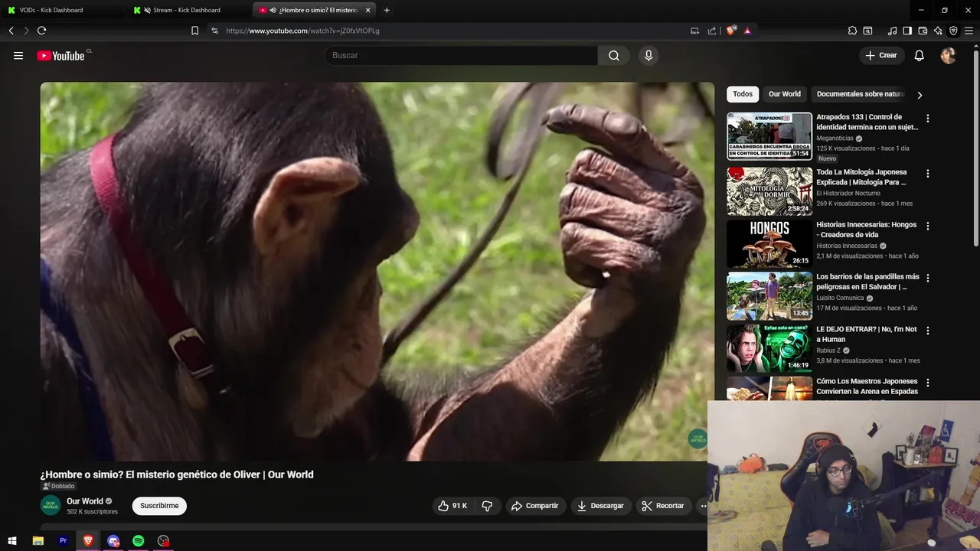Open more options for Mitología Japonesa video
980x551 pixels.
click(927, 174)
